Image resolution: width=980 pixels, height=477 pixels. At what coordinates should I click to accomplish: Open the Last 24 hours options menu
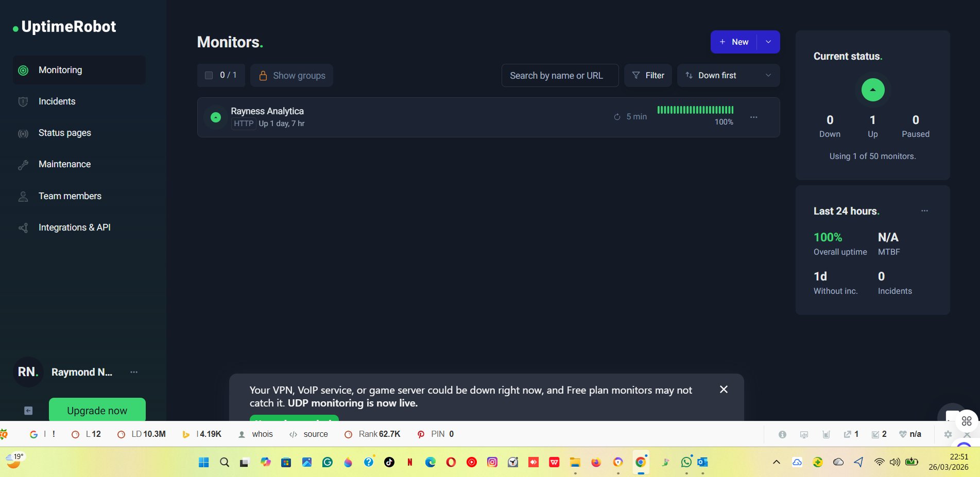924,211
